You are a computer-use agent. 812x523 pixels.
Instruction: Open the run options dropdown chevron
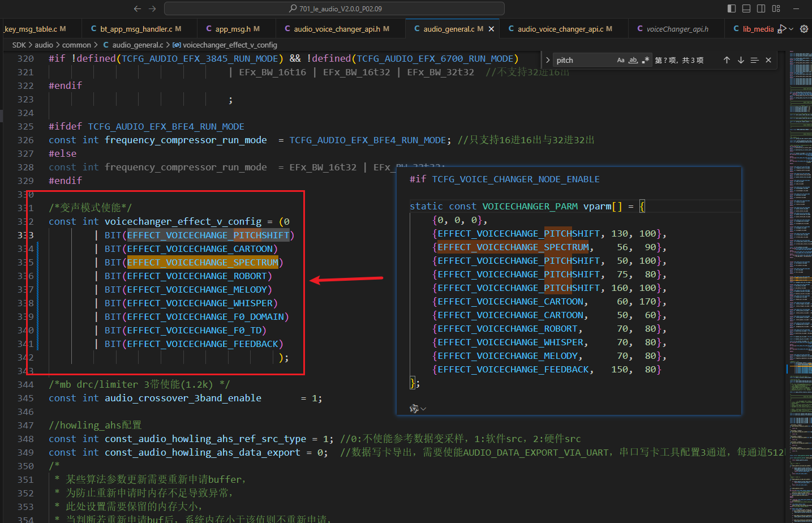[791, 29]
